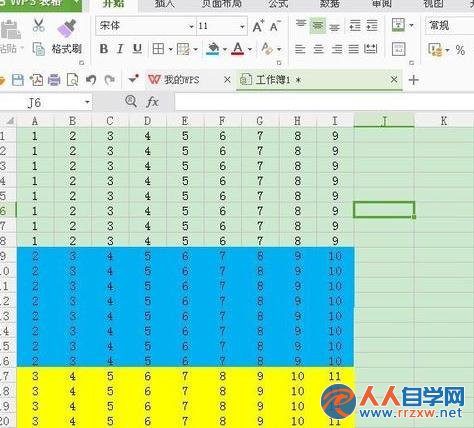Click the merge and center icon

[398, 25]
